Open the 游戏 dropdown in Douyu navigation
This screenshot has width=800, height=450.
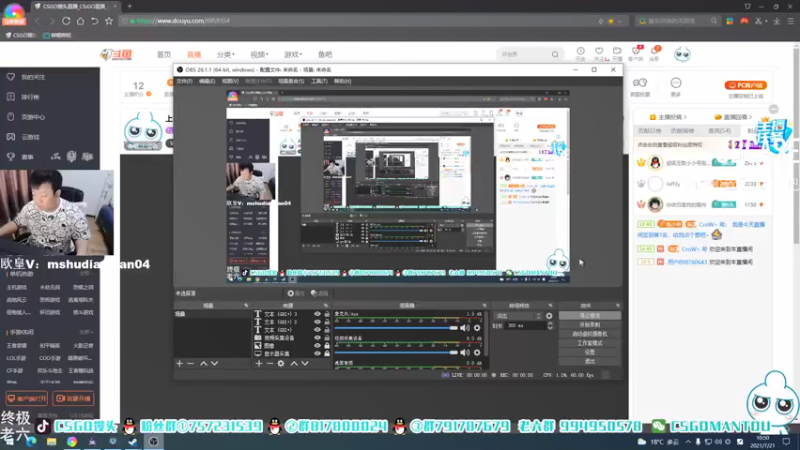293,55
